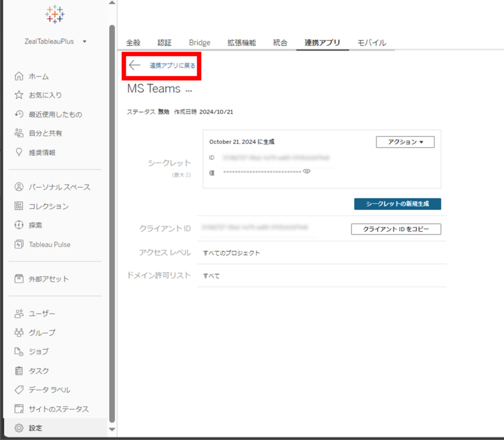The width and height of the screenshot is (504, 440).
Task: Switch to the 認証 tab
Action: pos(164,43)
